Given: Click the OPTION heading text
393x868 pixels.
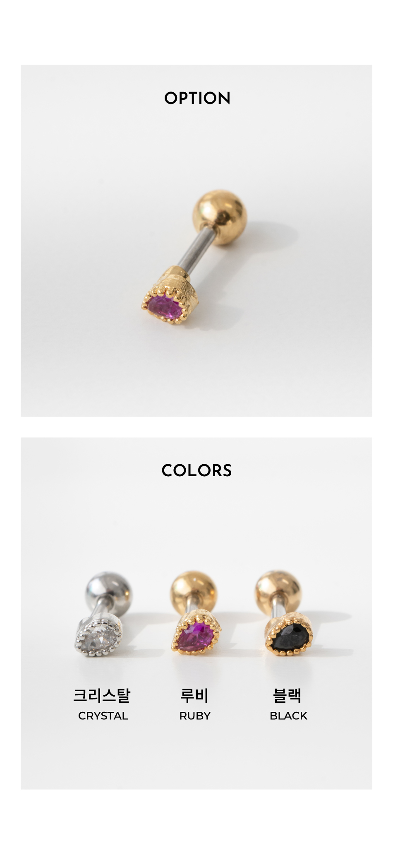Looking at the screenshot, I should tap(197, 98).
